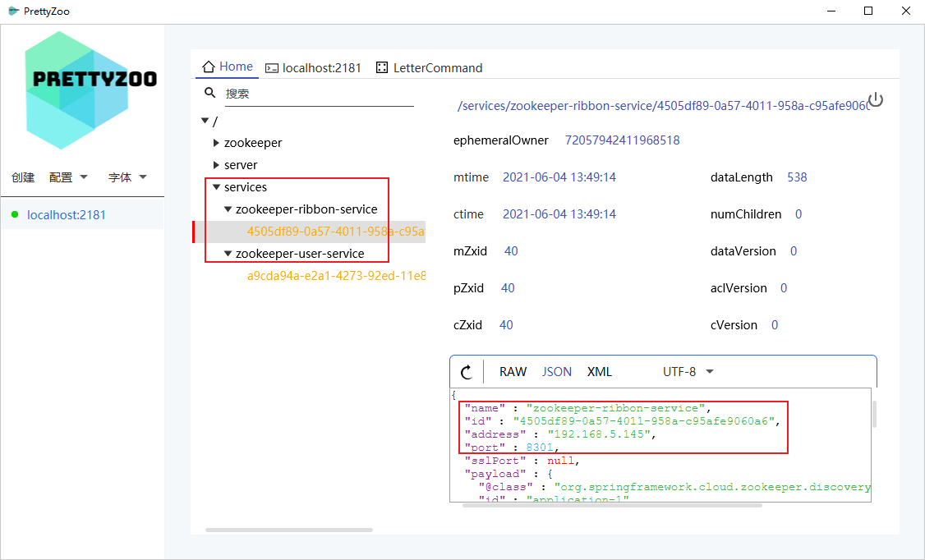Click the ephemeralOwner value 72057942411968518

(623, 140)
